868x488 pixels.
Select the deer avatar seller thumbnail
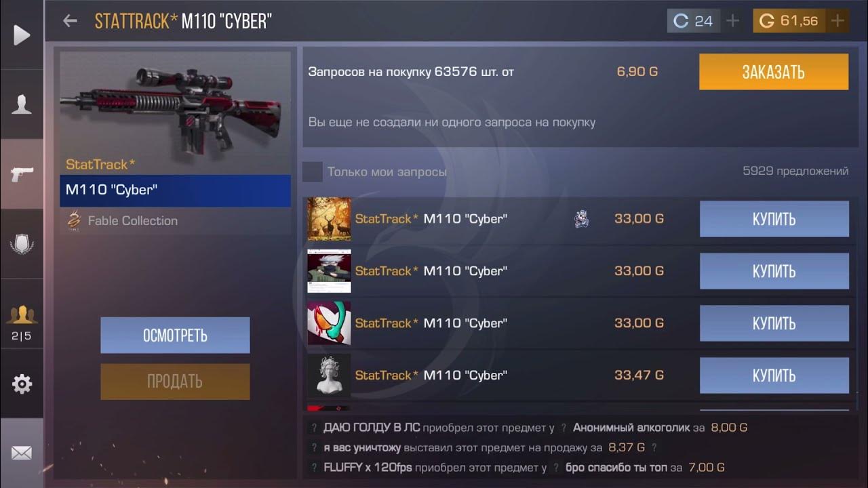(329, 219)
